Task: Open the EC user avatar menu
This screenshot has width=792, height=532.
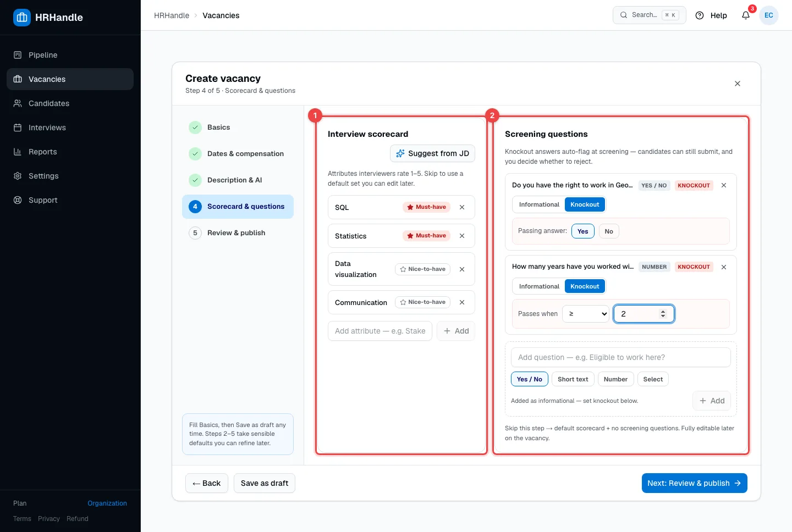Action: click(769, 15)
